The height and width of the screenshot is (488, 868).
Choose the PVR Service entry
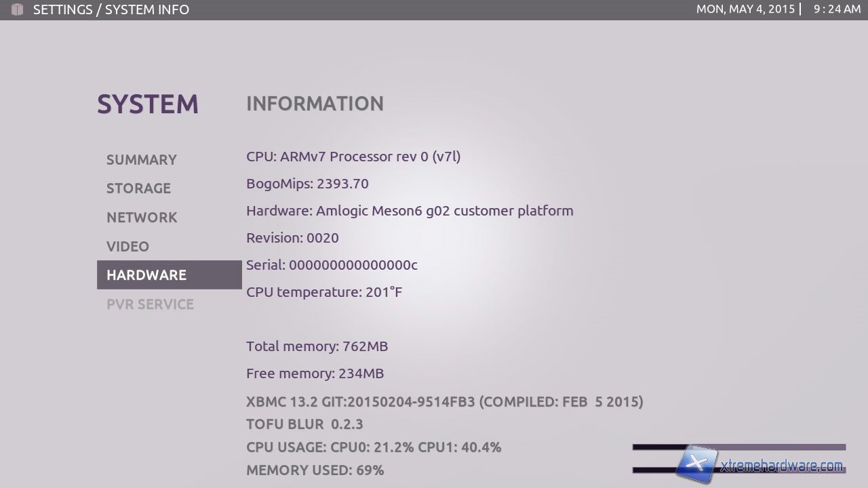coord(150,304)
